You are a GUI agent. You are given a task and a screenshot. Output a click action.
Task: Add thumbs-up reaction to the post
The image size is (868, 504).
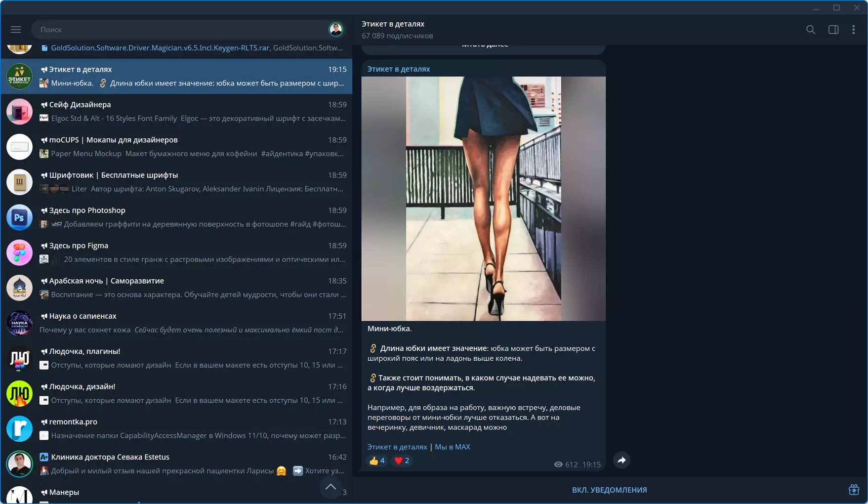click(x=376, y=461)
